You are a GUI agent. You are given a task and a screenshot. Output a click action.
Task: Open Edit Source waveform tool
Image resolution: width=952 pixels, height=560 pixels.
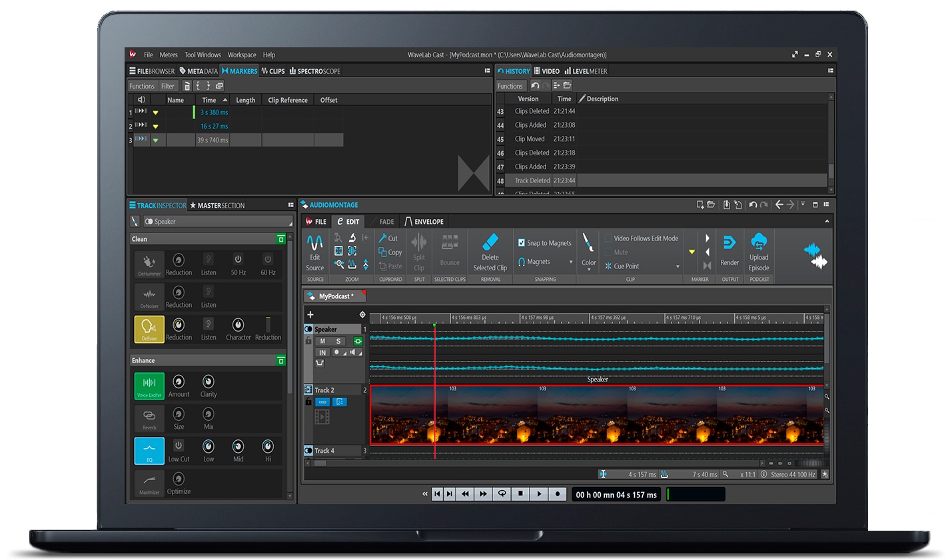pos(314,242)
